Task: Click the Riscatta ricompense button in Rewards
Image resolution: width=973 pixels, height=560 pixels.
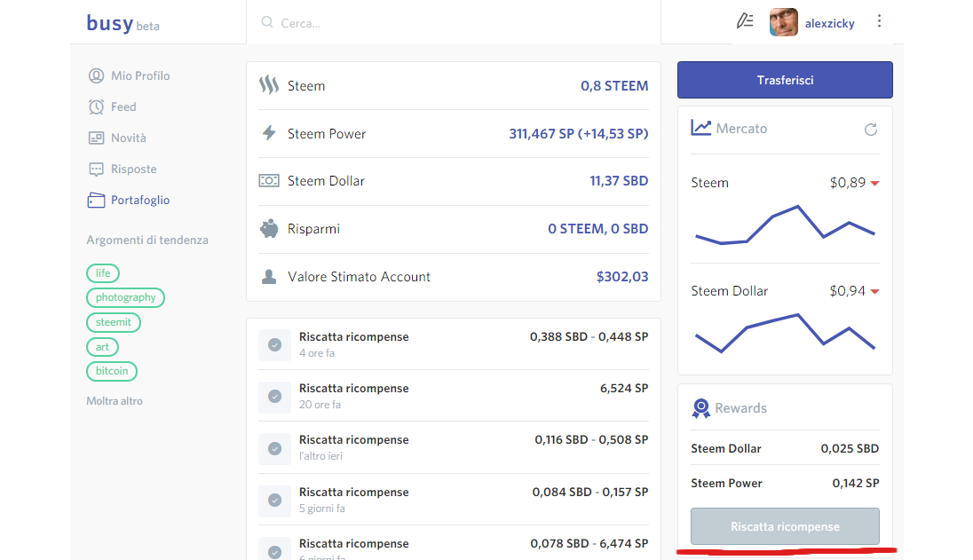Action: (x=785, y=526)
